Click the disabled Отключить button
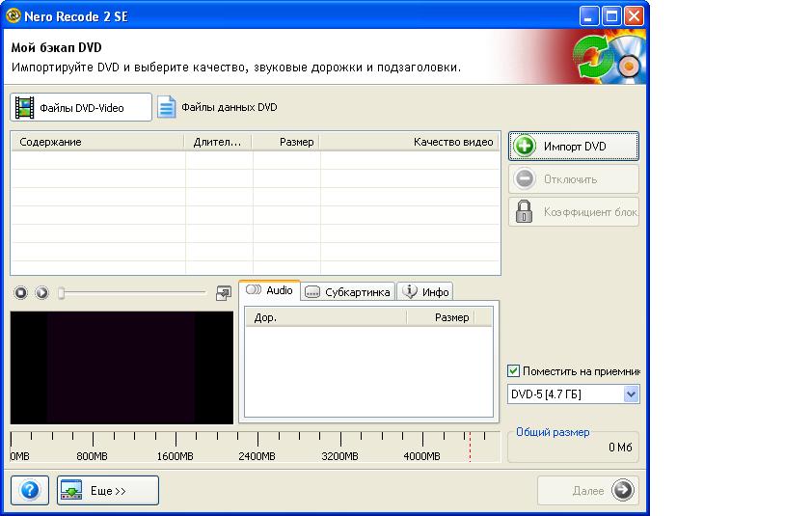The image size is (812, 516). point(573,178)
